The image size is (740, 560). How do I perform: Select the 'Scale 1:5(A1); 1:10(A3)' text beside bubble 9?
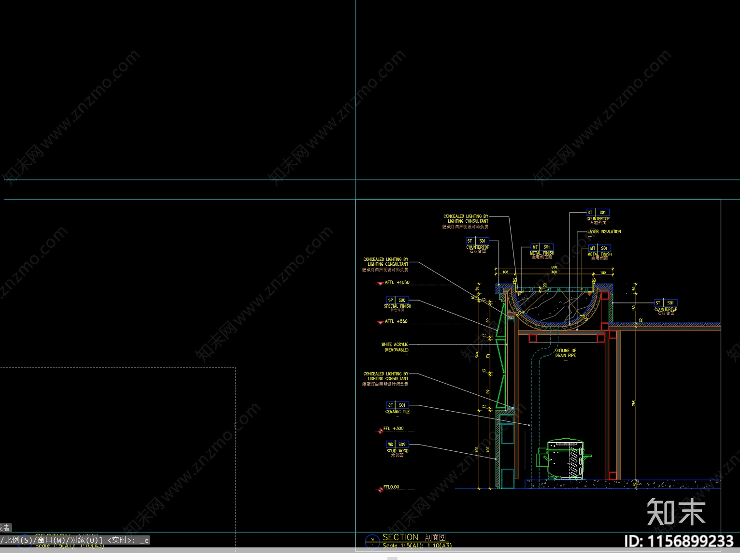(x=417, y=546)
